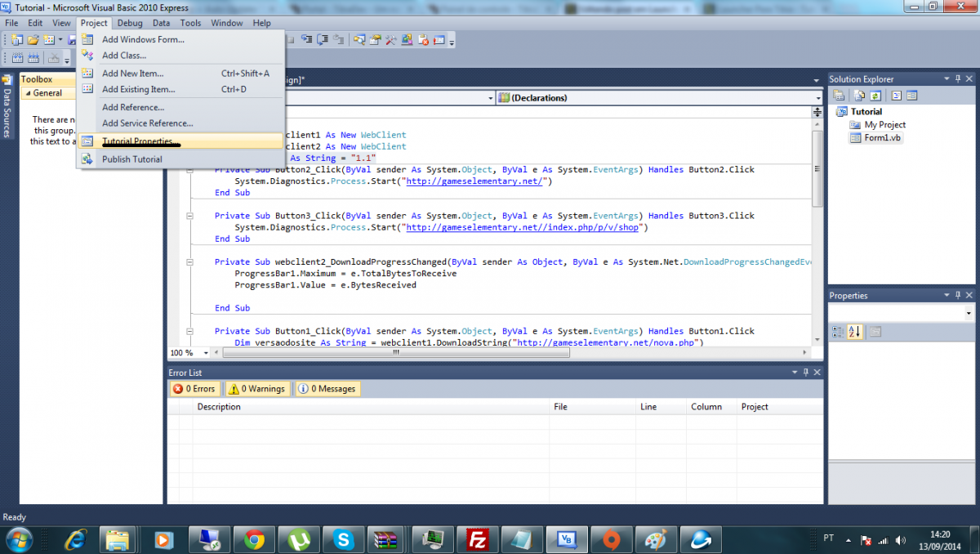
Task: Open the Tools menu
Action: 190,23
